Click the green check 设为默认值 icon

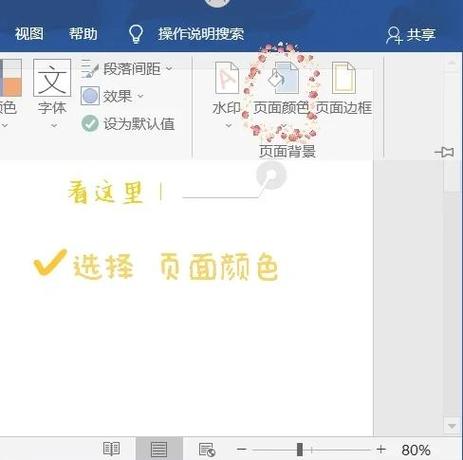point(90,124)
